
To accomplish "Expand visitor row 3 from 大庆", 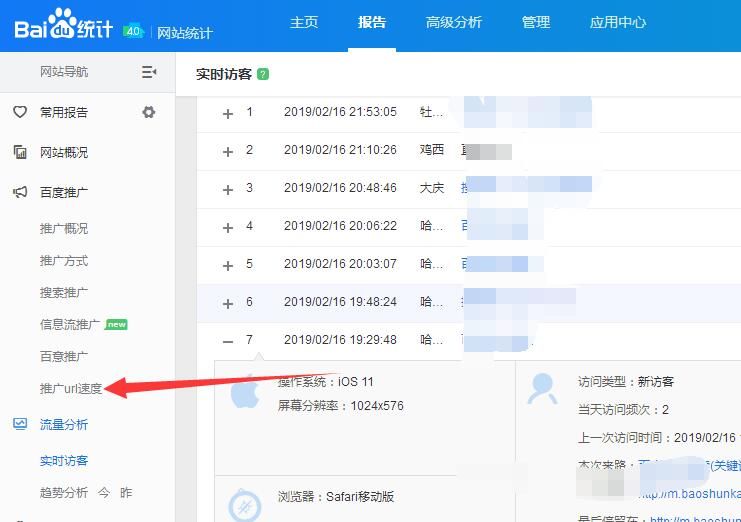I will [228, 190].
